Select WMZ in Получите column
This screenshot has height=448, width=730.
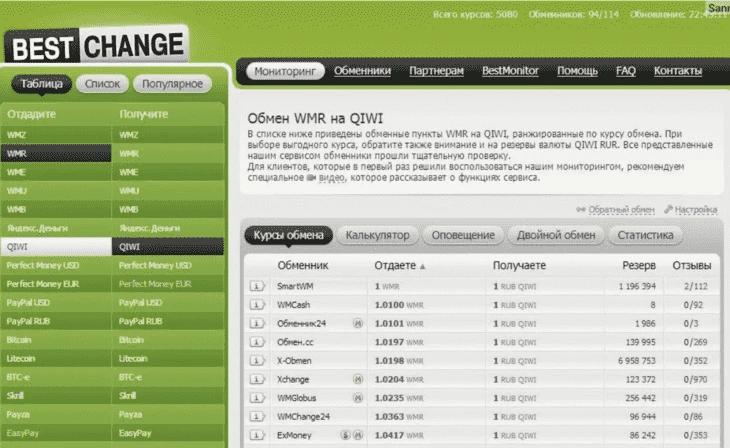(168, 135)
